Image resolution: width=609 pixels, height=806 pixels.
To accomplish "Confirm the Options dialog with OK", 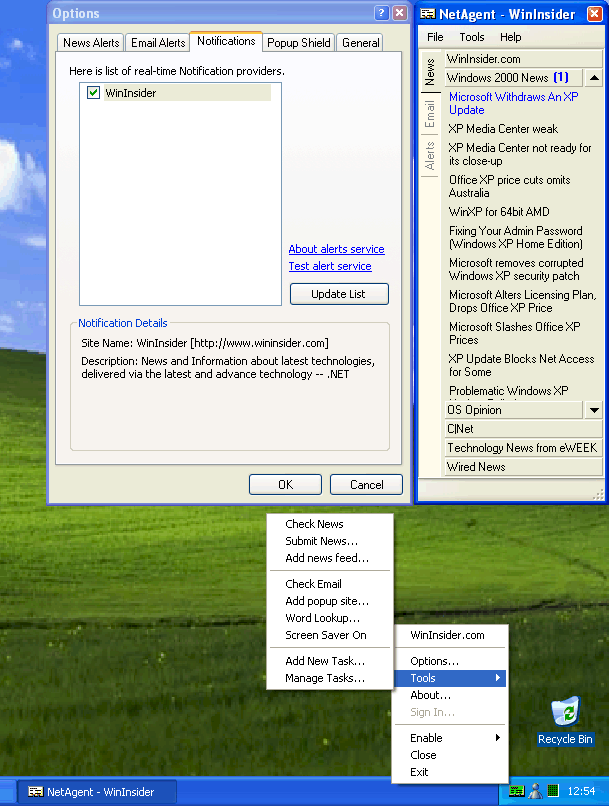I will 285,485.
